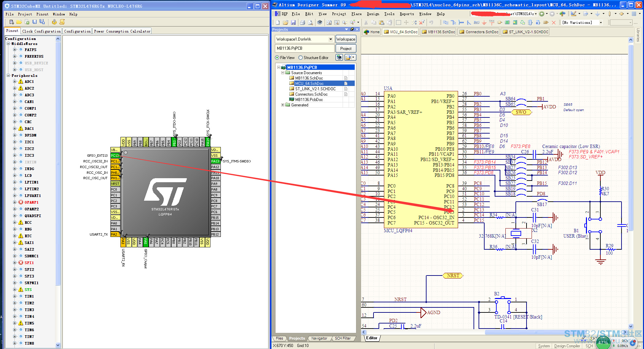The width and height of the screenshot is (644, 349).
Task: Open the No Variations dropdown
Action: [x=601, y=22]
